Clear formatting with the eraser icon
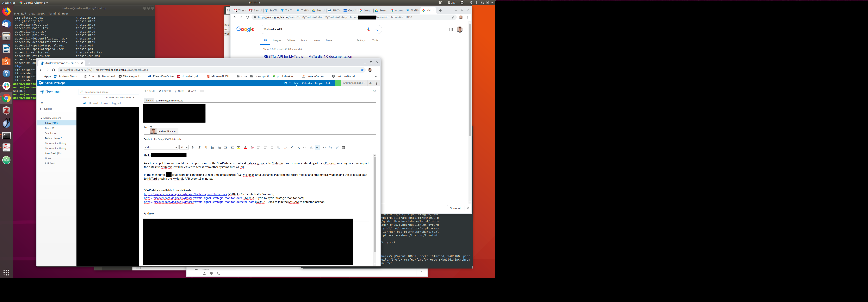868x302 pixels. pyautogui.click(x=252, y=148)
